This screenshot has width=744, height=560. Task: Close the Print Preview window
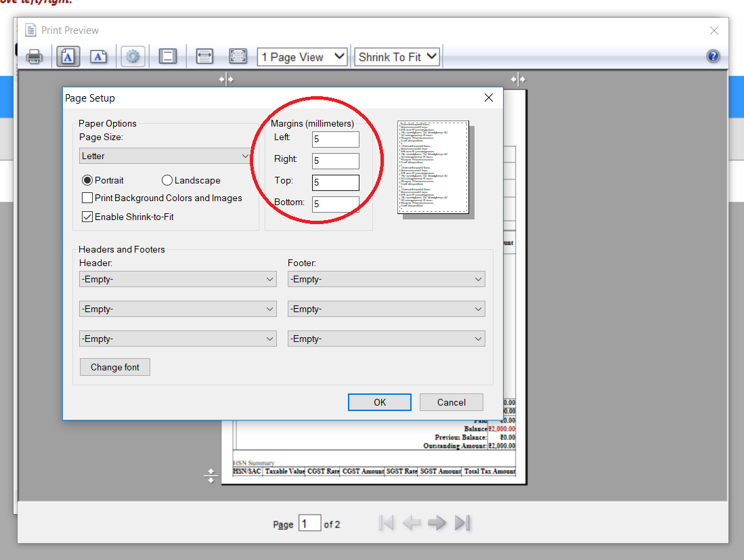click(714, 30)
